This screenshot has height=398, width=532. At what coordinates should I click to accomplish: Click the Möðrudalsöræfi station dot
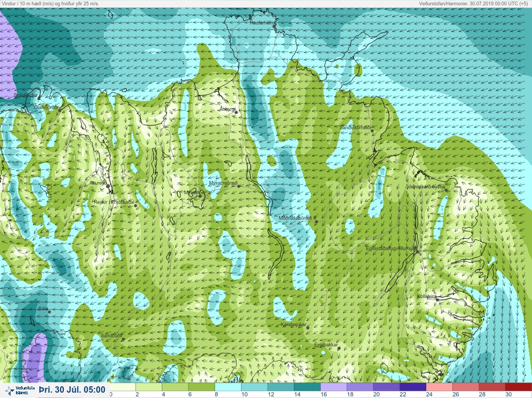[x=317, y=221]
